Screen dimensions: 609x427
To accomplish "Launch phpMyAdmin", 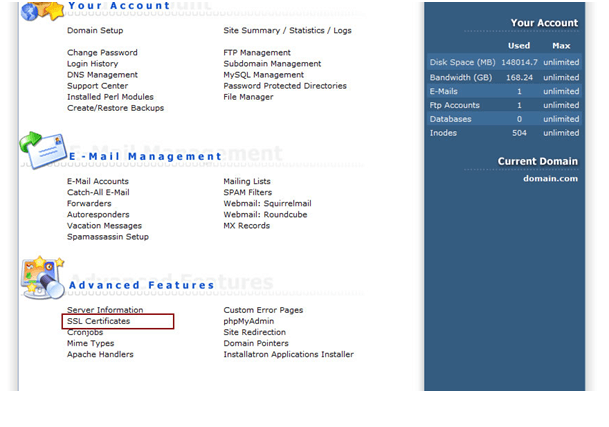I will [249, 321].
